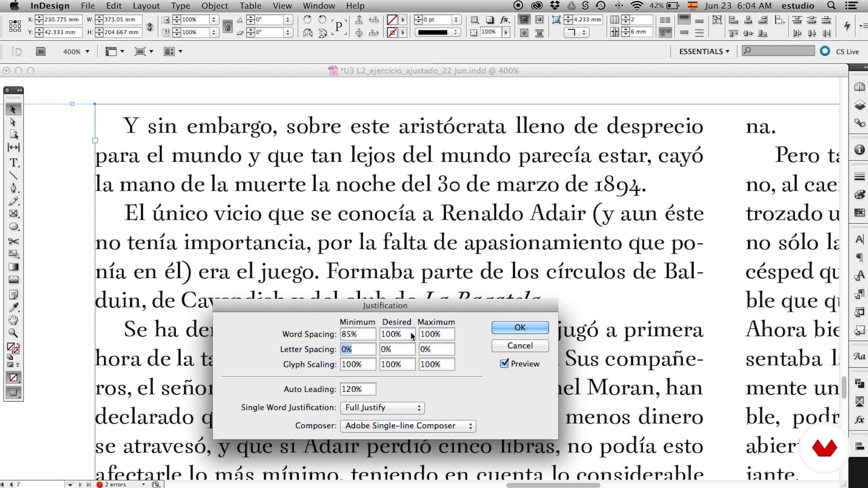Screen dimensions: 868x488
Task: Toggle formatting affects container button
Action: click(10, 365)
